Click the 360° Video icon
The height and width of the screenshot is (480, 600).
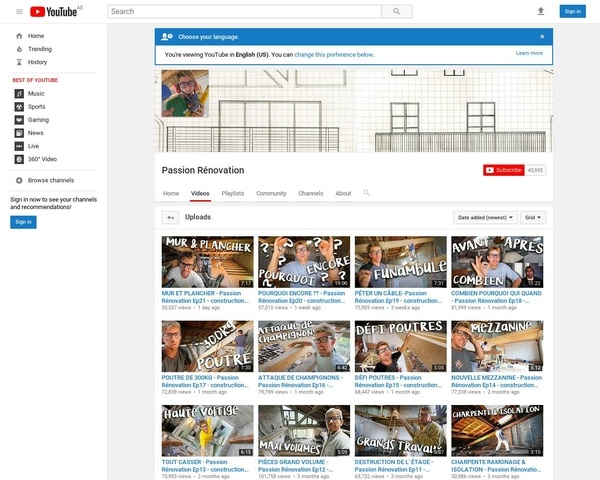(19, 159)
